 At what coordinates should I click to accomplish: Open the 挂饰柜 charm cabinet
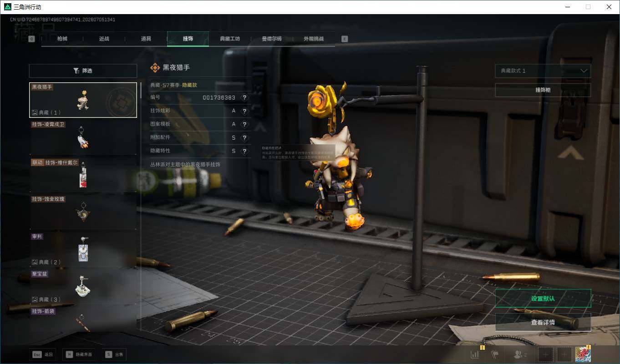tap(543, 90)
